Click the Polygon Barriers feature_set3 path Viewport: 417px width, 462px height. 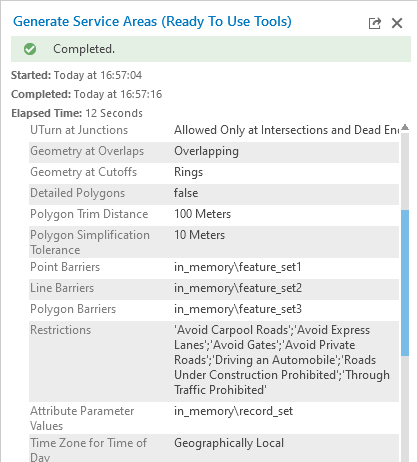pyautogui.click(x=238, y=309)
